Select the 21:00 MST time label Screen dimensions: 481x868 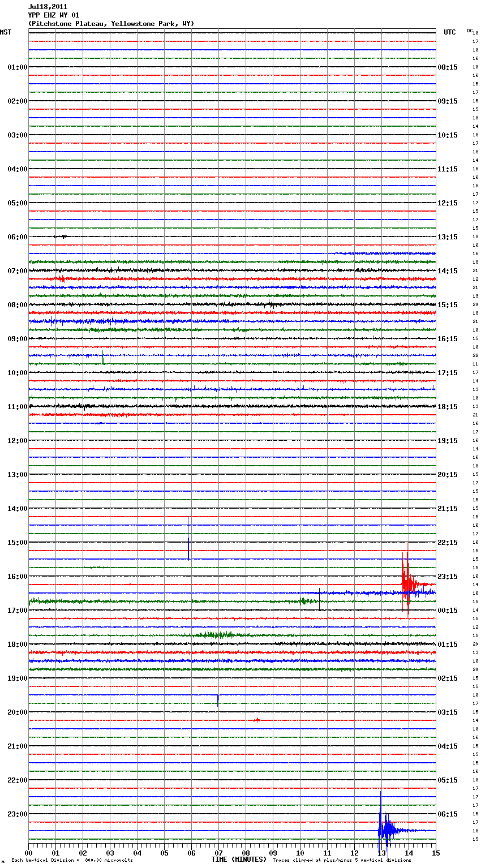(x=17, y=746)
